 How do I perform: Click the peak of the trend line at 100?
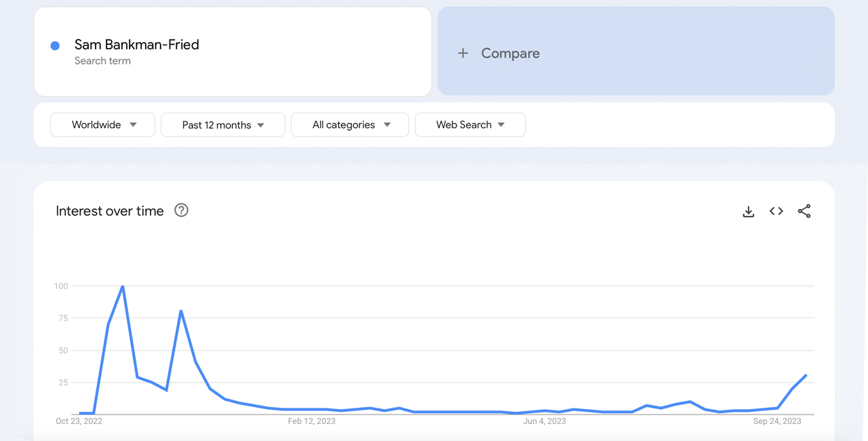point(122,286)
